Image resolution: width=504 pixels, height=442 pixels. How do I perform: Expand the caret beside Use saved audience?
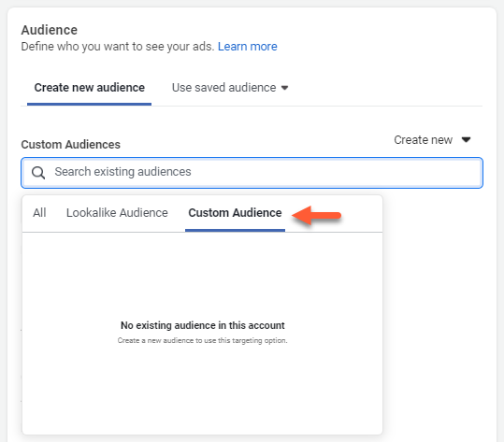[284, 88]
